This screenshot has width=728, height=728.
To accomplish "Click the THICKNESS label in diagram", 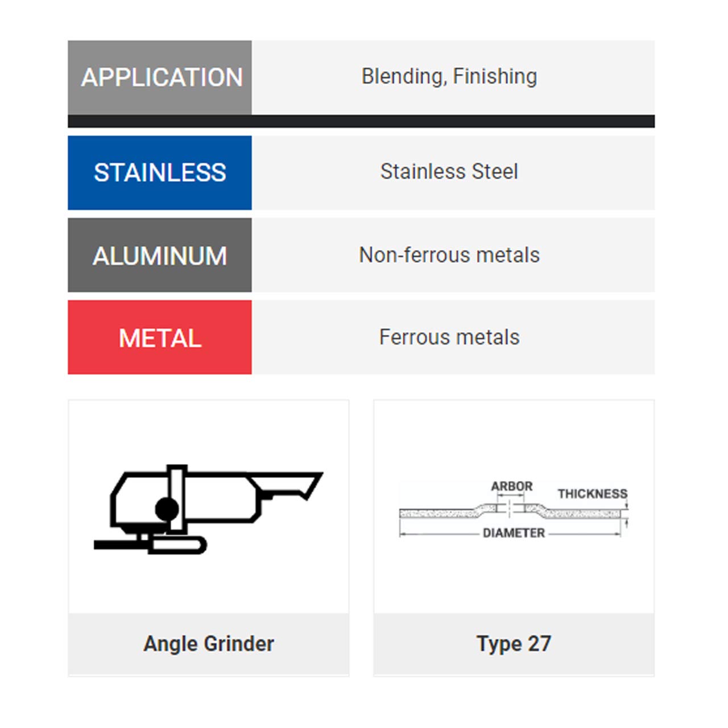I will [593, 494].
